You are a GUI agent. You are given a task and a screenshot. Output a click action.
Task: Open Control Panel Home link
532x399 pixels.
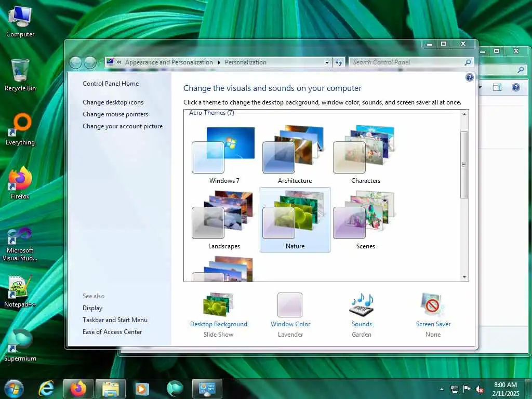[x=111, y=84]
